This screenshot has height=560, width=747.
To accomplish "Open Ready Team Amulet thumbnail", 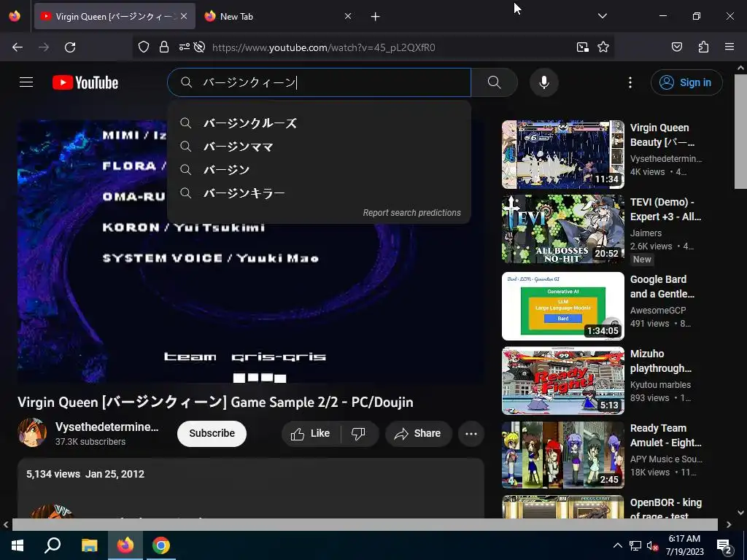I will pyautogui.click(x=562, y=455).
